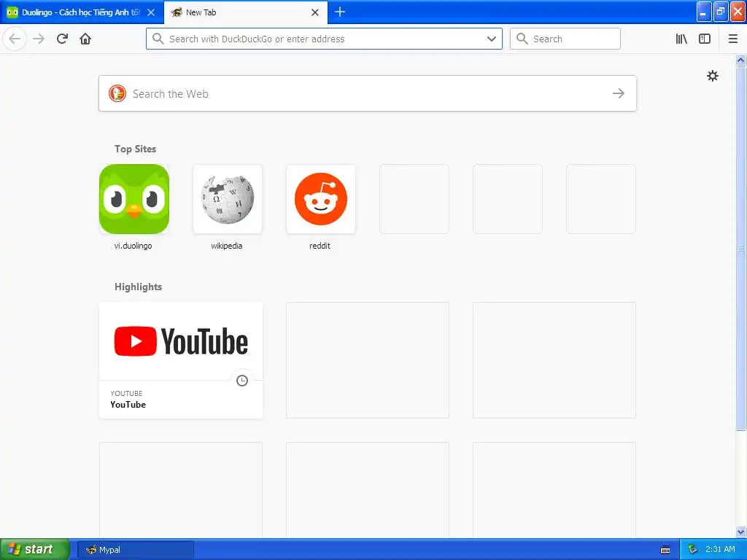
Task: Click the Top Sites section heading
Action: click(x=135, y=149)
